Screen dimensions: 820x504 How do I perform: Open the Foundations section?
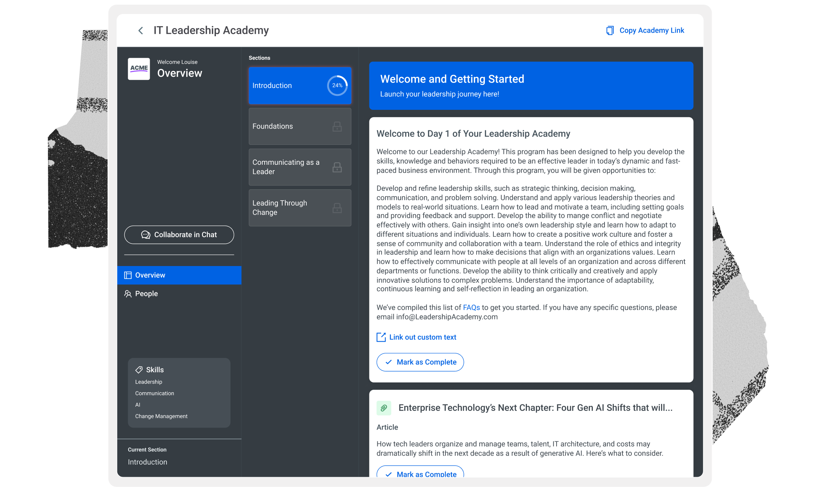(x=300, y=126)
